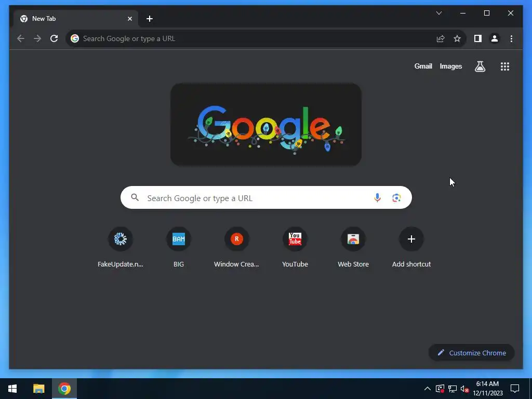Click the Google icon in address bar

click(75, 38)
